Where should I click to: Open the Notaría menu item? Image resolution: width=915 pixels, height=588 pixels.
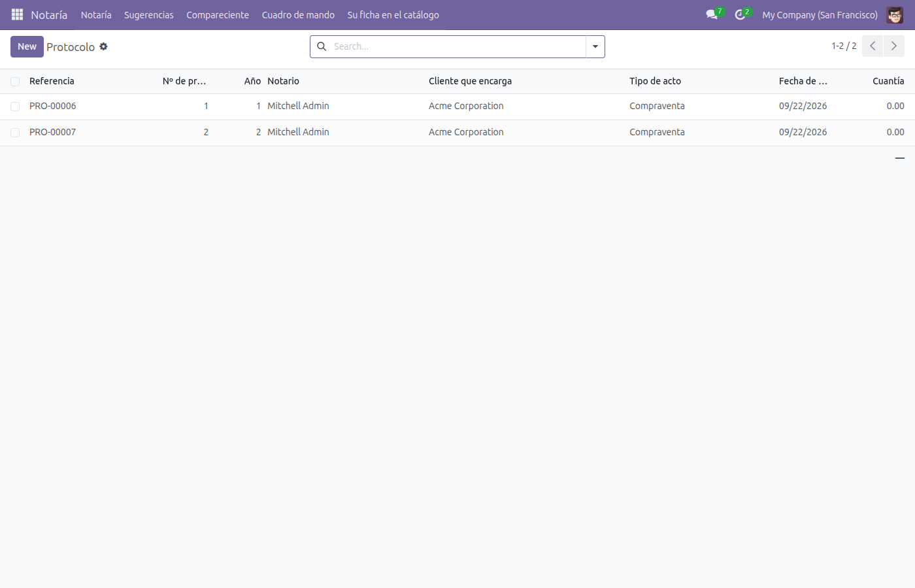[x=96, y=14]
